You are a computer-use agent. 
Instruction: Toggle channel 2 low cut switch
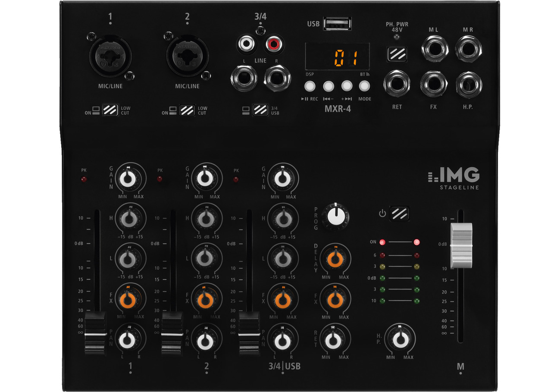point(187,110)
